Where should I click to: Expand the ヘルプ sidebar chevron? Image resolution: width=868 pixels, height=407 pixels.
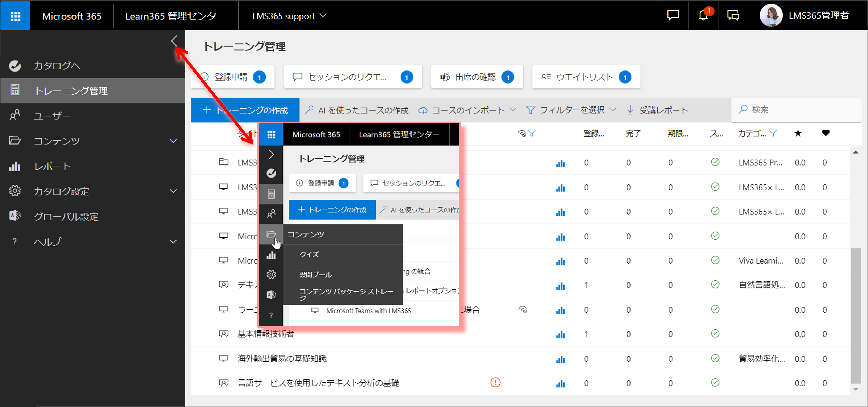coord(173,241)
